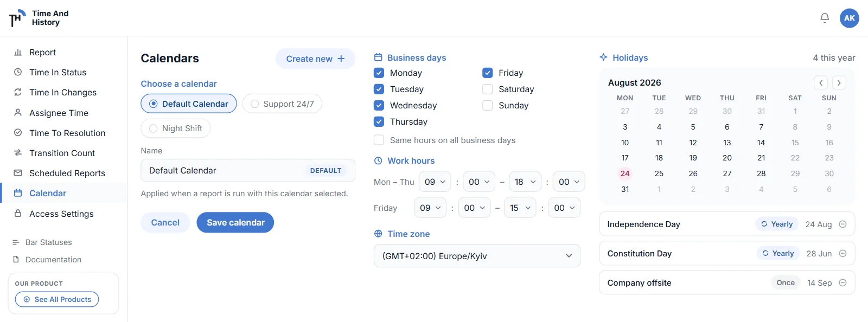Toggle Once recurrence for Company offsite
The image size is (868, 322).
point(786,283)
